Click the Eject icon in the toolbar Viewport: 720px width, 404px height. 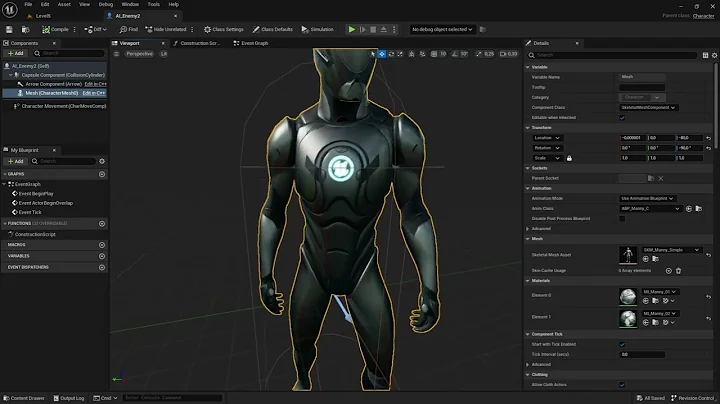pyautogui.click(x=384, y=29)
